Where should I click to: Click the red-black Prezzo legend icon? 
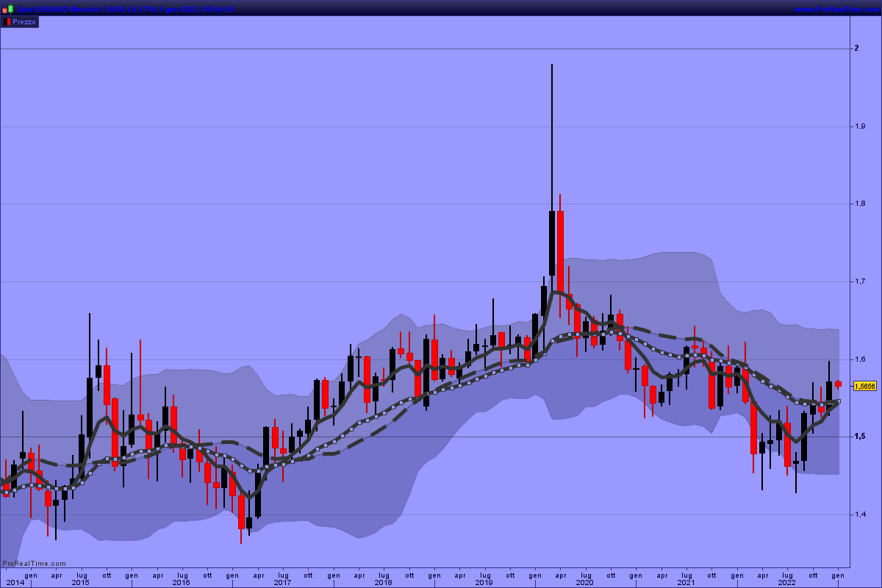[7, 22]
